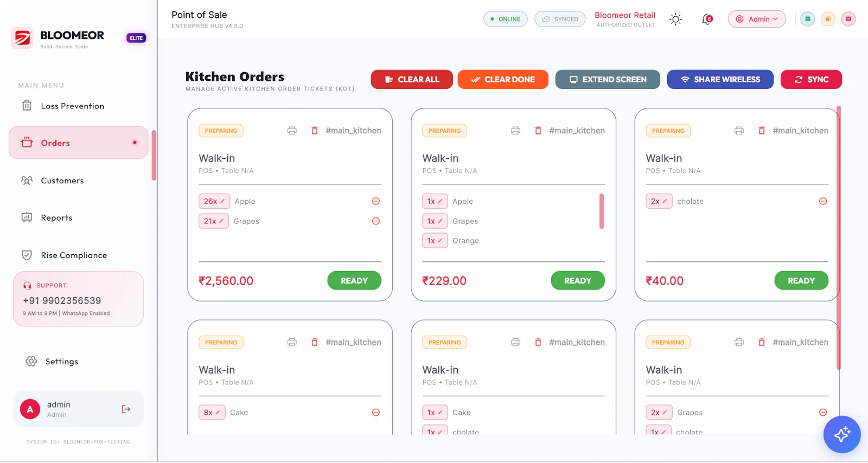
Task: Print the 1x Cake order ticket
Action: [515, 342]
